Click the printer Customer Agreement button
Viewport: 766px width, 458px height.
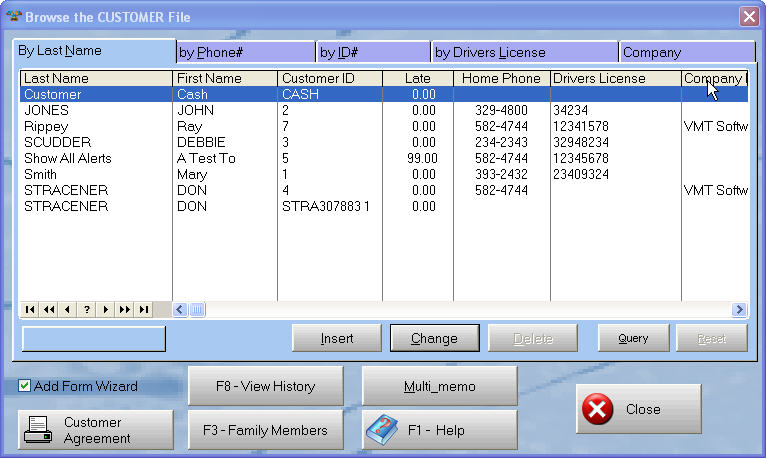point(95,430)
